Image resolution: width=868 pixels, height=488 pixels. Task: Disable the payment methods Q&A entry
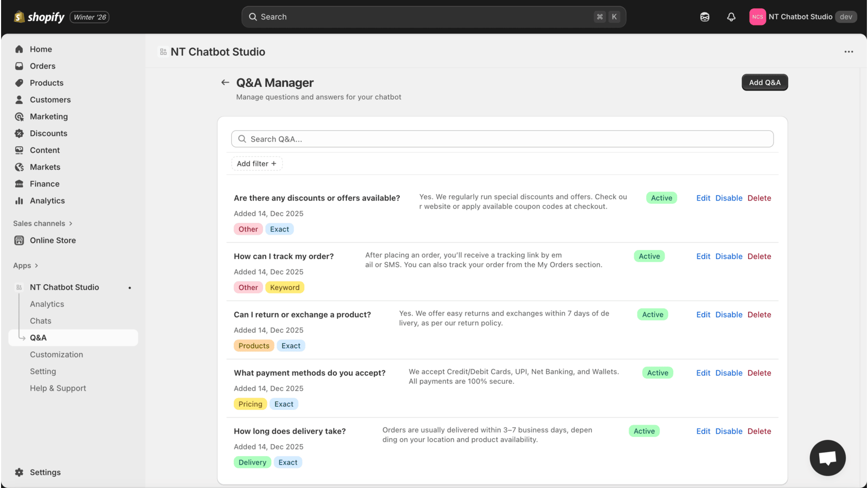pyautogui.click(x=729, y=373)
